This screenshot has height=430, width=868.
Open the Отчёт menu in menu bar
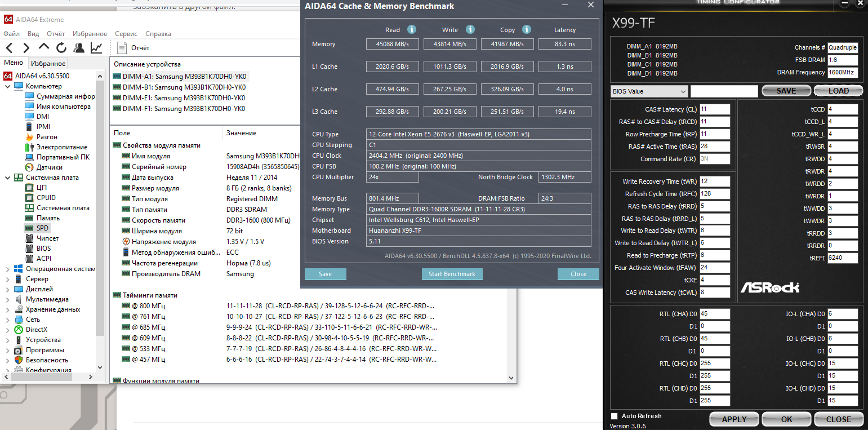tap(55, 34)
